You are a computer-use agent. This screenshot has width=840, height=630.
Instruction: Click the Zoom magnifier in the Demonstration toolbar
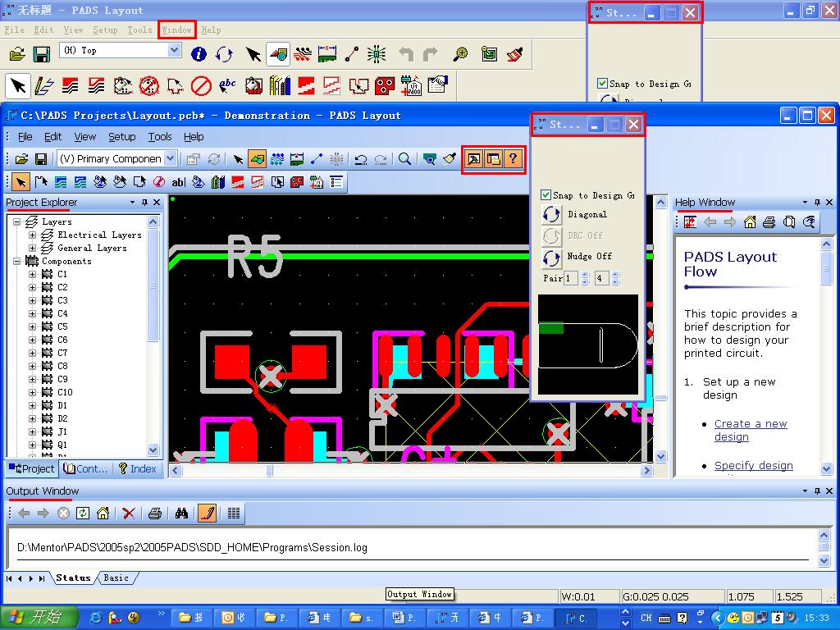coord(405,159)
